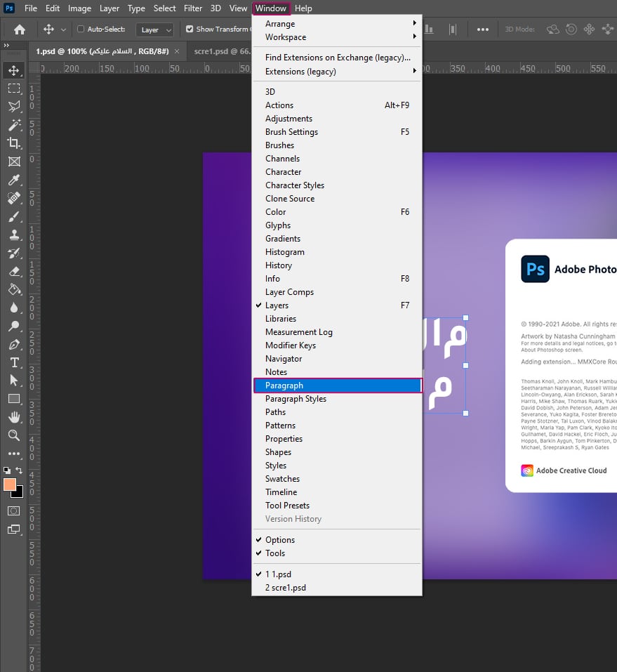Select the Eyedropper tool
The image size is (617, 672).
14,180
